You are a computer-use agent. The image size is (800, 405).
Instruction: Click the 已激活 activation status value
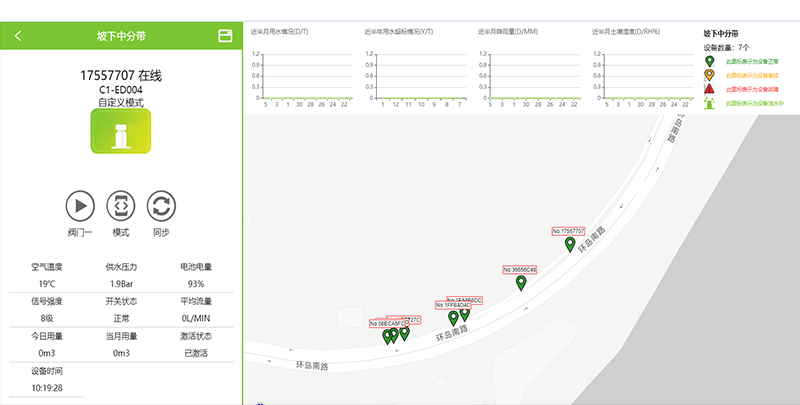[196, 353]
